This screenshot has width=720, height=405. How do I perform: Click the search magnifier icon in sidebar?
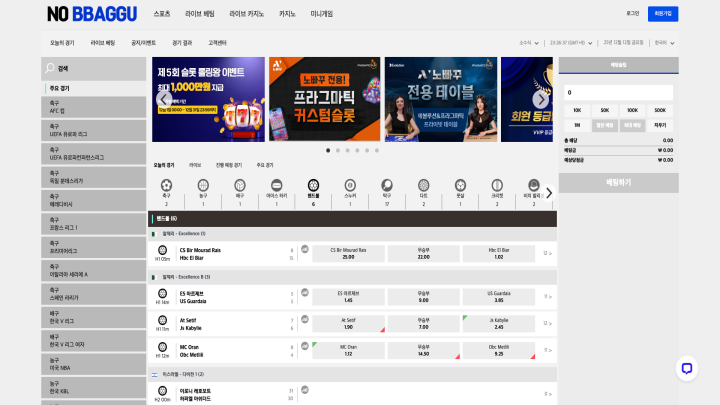(49, 69)
